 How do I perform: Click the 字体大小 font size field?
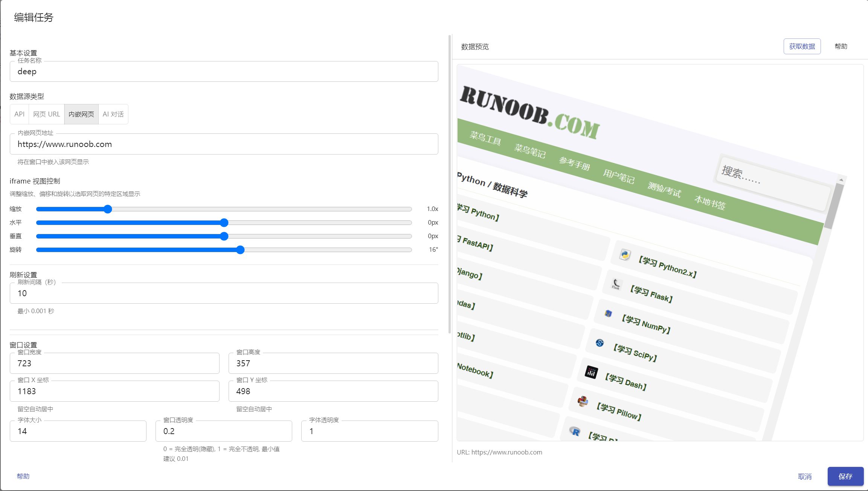coord(78,431)
